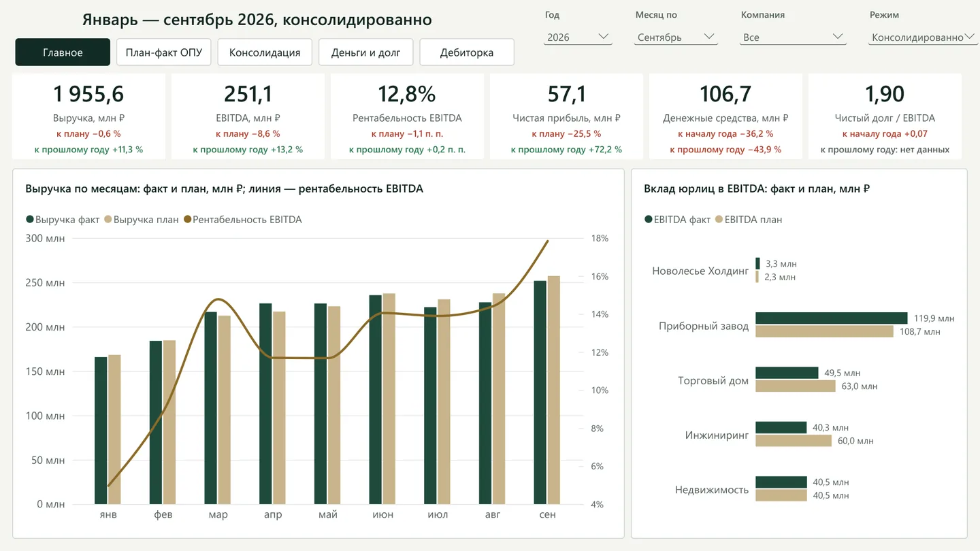Image resolution: width=980 pixels, height=551 pixels.
Task: Click the Выручка план legend marker
Action: coord(108,220)
